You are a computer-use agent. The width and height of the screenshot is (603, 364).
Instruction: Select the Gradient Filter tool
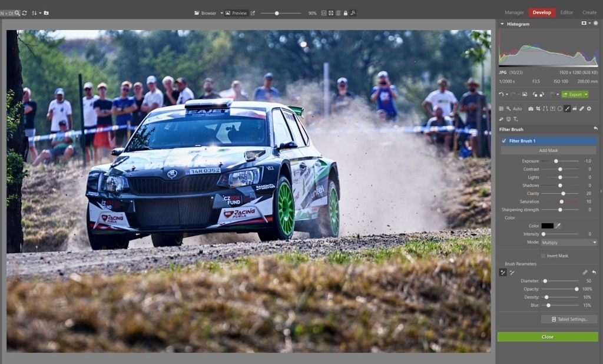[575, 109]
